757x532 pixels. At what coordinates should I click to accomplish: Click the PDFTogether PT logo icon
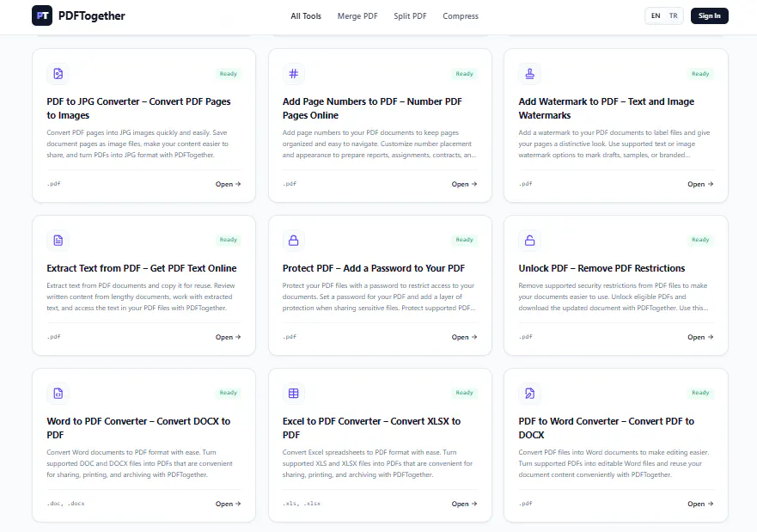click(42, 15)
